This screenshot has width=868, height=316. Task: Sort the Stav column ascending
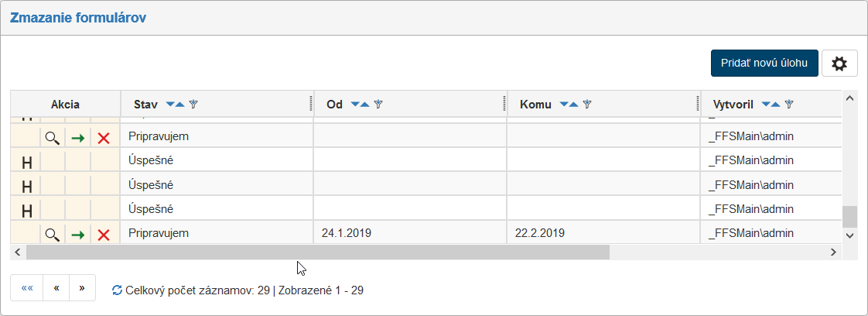tap(179, 104)
